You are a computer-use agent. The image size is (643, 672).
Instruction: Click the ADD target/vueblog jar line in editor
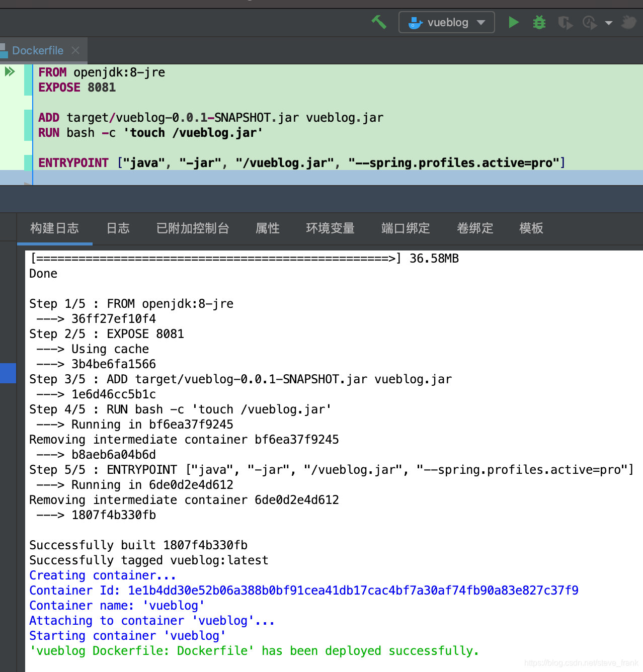211,117
